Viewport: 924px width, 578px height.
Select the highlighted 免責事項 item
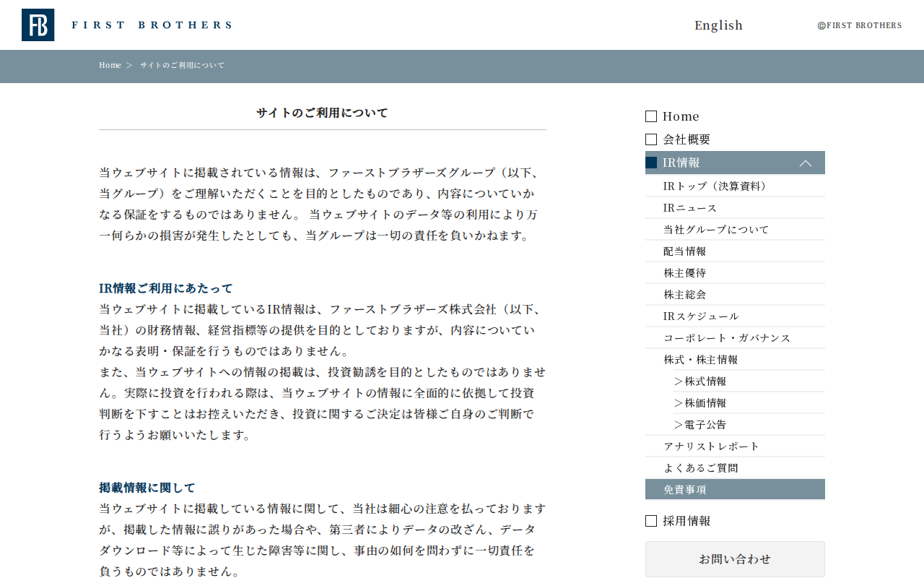735,489
